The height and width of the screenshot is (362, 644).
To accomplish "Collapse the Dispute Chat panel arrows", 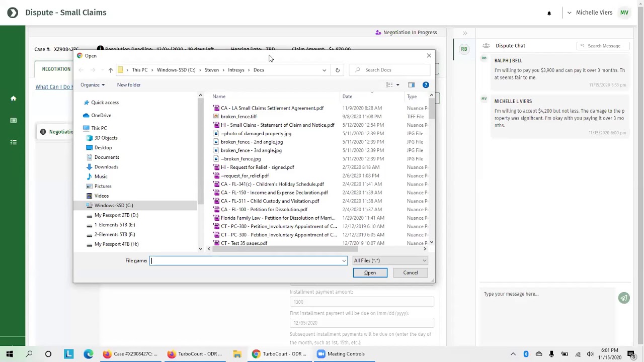I will (x=465, y=33).
